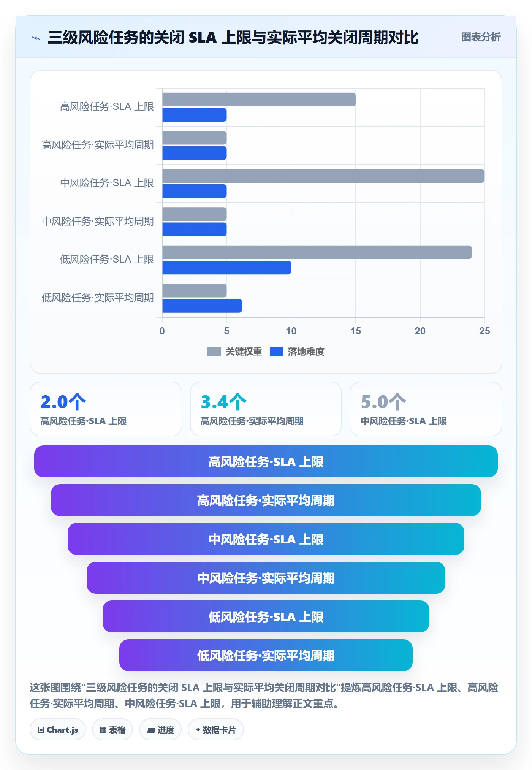Click the blue 落地难度 bar for 中风险任务·实际平均周期
Image resolution: width=532 pixels, height=770 pixels.
click(195, 230)
